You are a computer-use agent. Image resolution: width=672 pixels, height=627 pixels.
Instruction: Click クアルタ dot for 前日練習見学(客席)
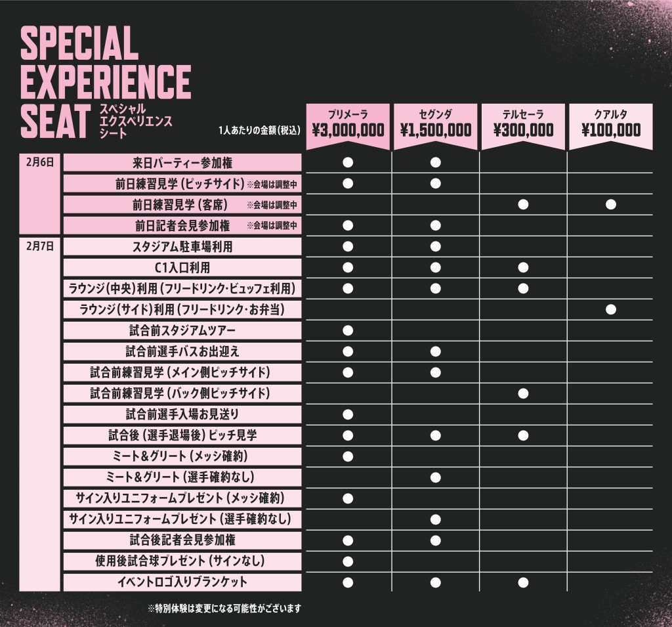pyautogui.click(x=611, y=204)
